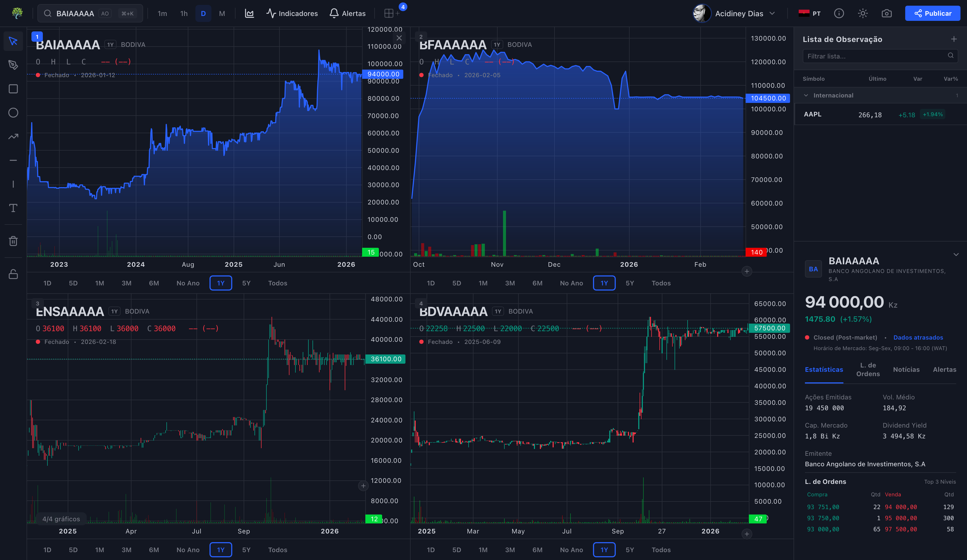Collapse the BAIAAAAA details panel chevron
The image size is (967, 560).
(x=956, y=255)
